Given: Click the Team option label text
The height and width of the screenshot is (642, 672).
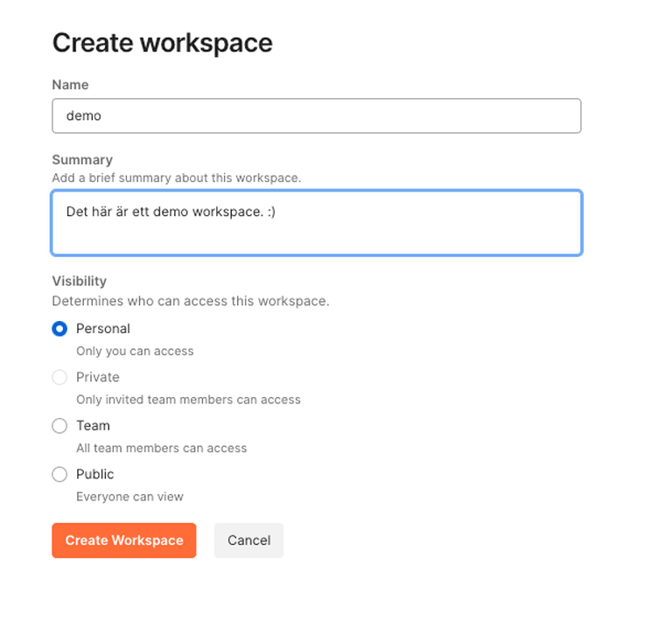Looking at the screenshot, I should 93,426.
